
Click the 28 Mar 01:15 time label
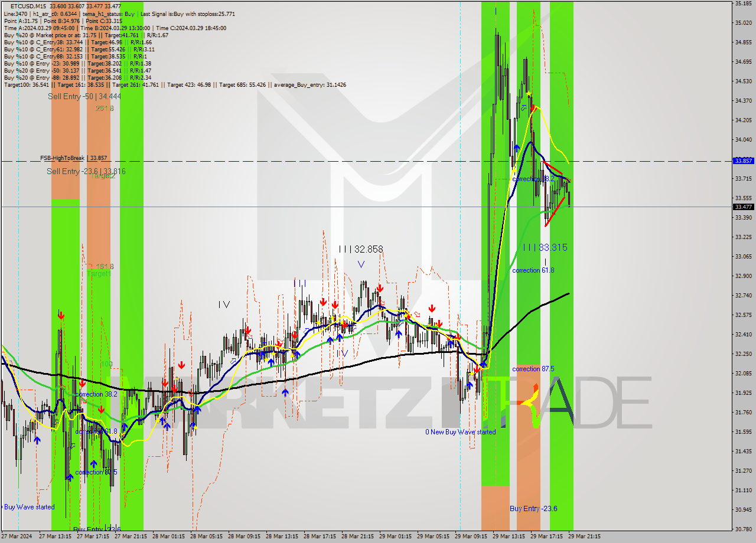(x=168, y=537)
